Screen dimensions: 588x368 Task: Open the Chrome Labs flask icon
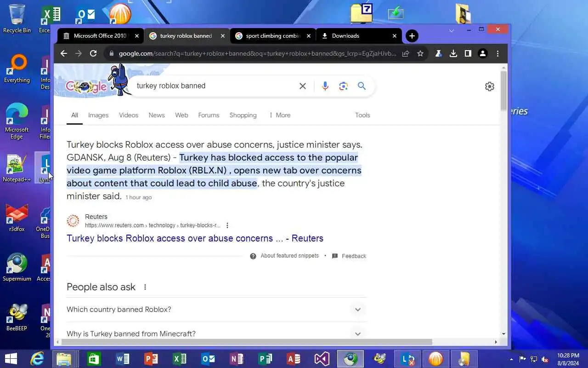point(438,53)
